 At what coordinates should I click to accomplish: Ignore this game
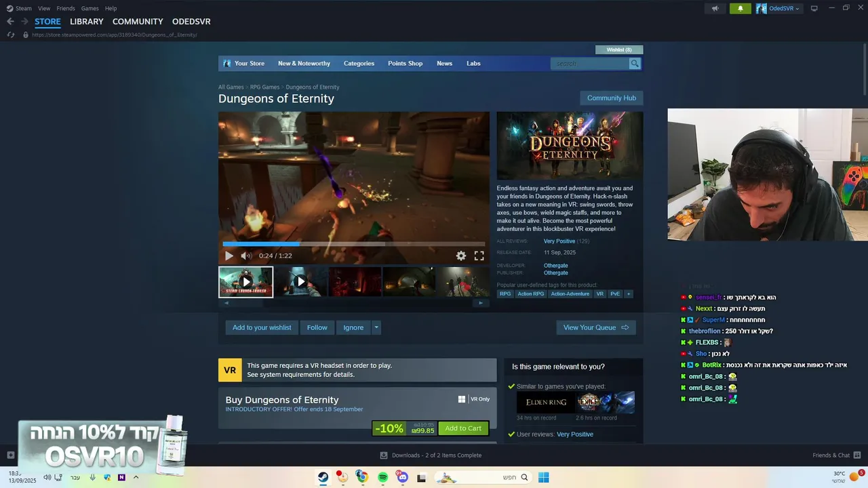click(x=353, y=327)
